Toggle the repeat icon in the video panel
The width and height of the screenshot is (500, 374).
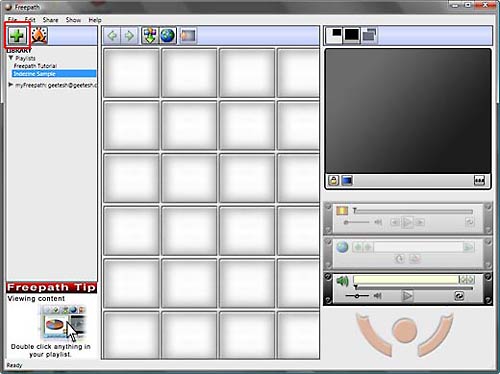tap(469, 222)
